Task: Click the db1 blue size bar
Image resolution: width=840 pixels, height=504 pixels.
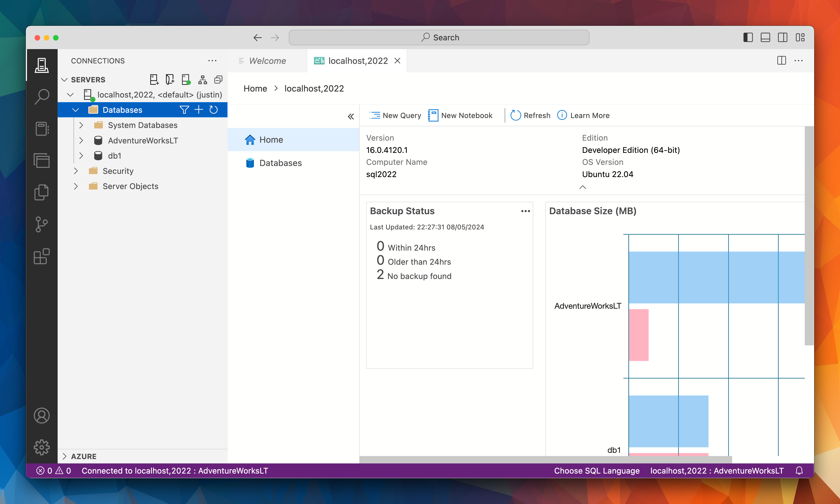Action: 668,421
